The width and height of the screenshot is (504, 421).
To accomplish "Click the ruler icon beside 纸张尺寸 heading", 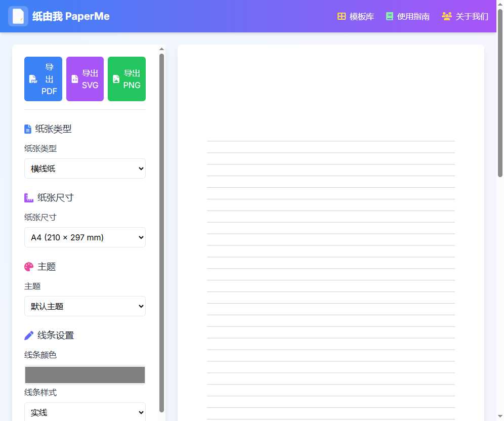I will click(x=29, y=197).
